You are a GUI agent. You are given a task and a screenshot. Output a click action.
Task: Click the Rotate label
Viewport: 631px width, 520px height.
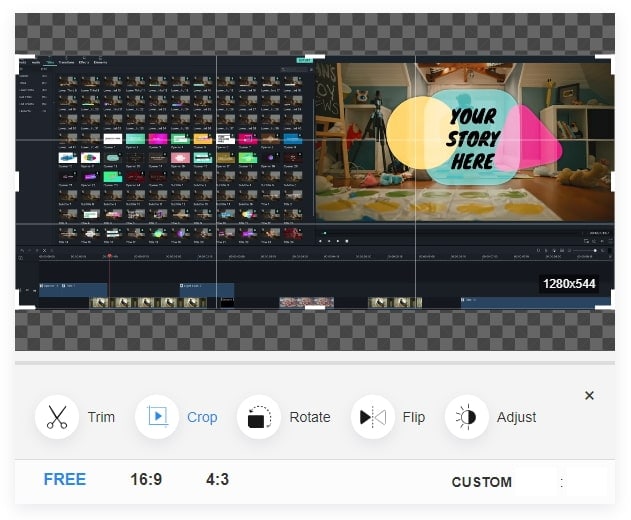(x=310, y=417)
